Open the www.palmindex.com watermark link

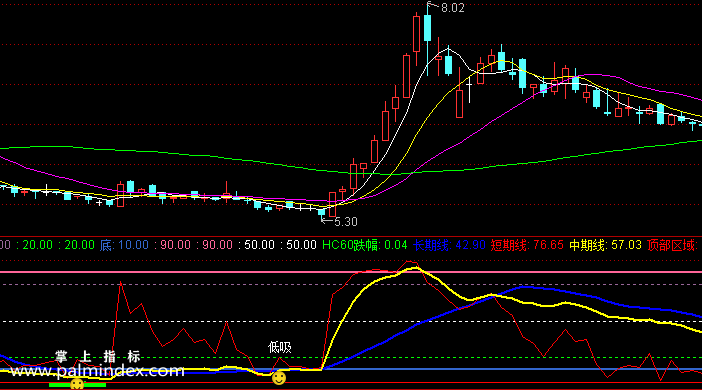click(x=98, y=371)
